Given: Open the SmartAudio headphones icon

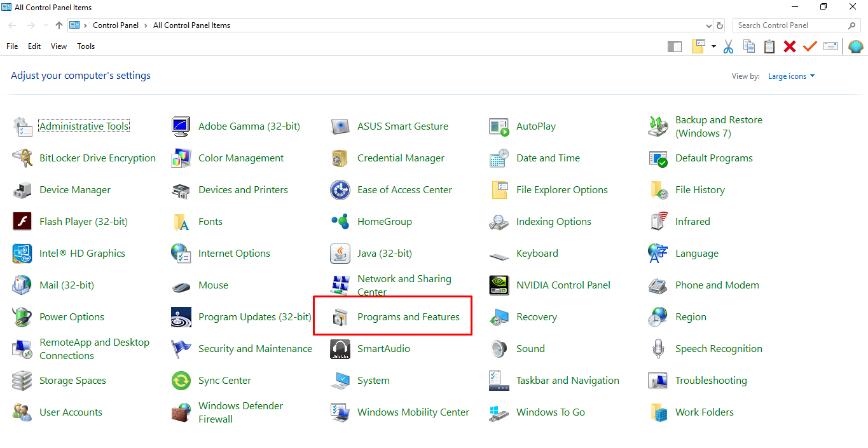Looking at the screenshot, I should (340, 349).
